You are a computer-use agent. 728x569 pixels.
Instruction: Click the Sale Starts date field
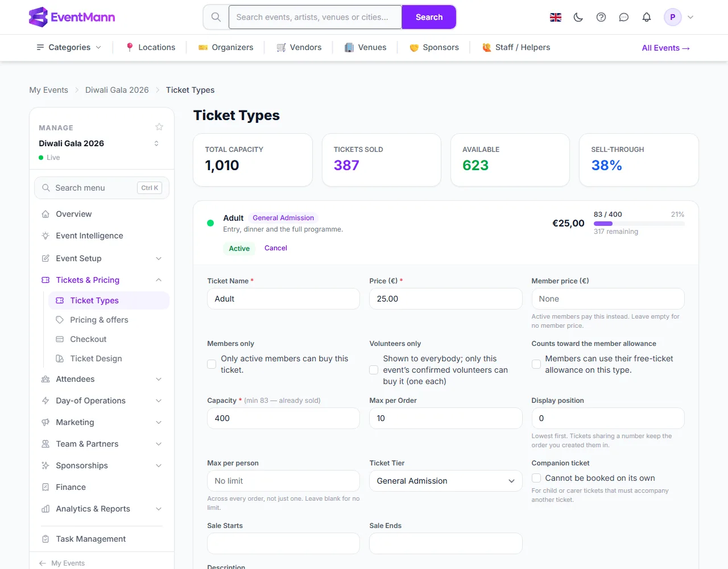pyautogui.click(x=284, y=543)
